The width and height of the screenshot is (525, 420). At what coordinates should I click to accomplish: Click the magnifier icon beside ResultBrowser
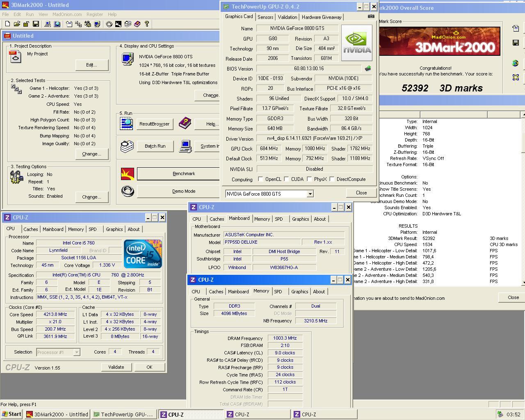pyautogui.click(x=126, y=123)
